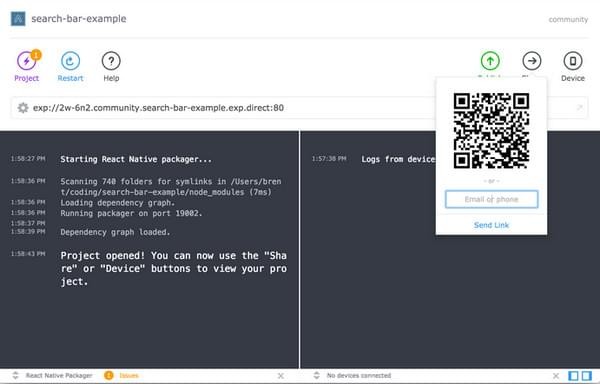The image size is (600, 384).
Task: Click the Share arrow icon
Action: (x=532, y=61)
